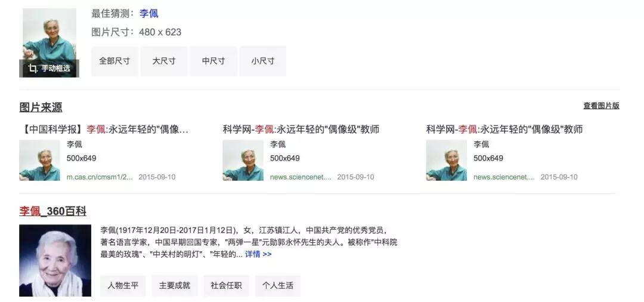
Task: Open the 个人生活 section
Action: click(x=278, y=285)
